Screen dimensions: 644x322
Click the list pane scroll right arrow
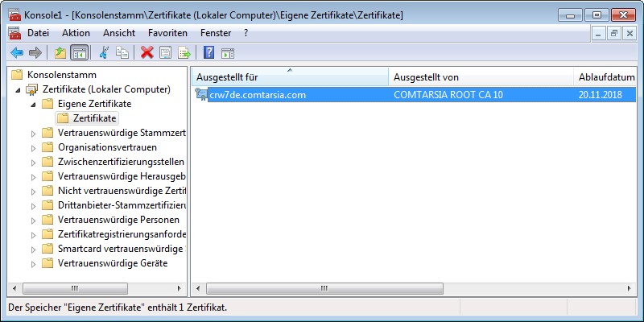point(630,288)
